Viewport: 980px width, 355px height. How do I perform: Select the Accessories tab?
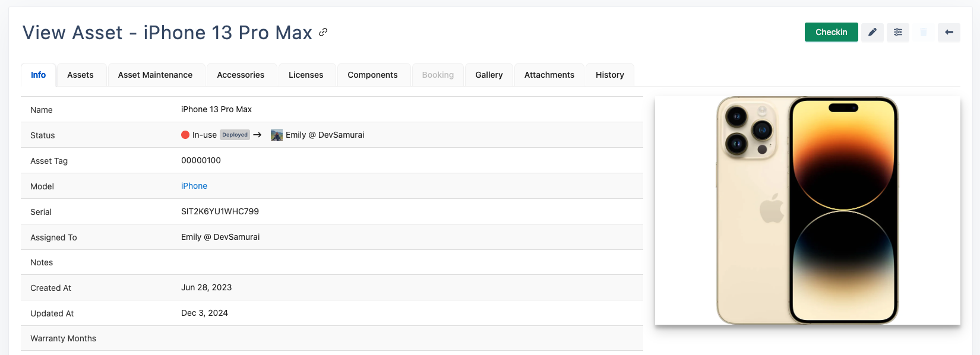[241, 75]
